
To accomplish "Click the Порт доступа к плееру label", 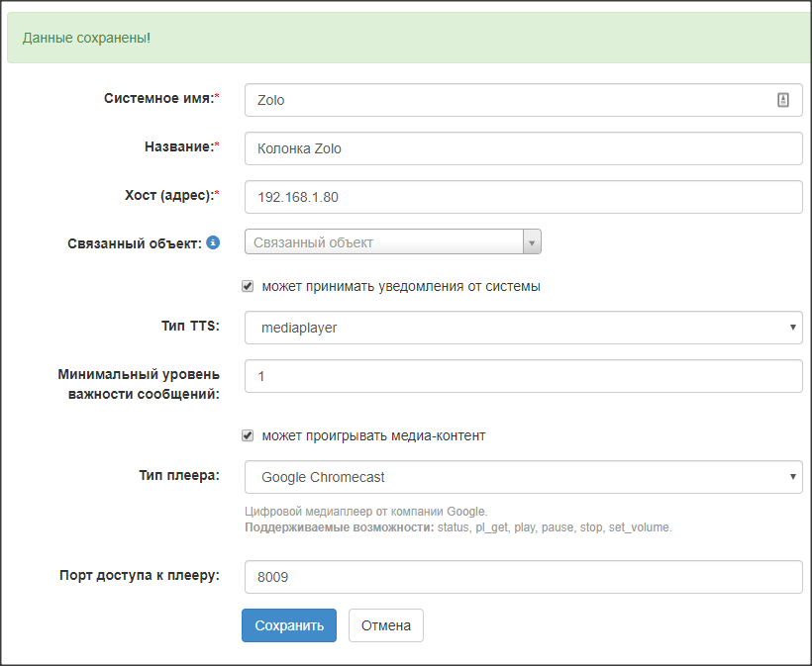I will tap(139, 576).
